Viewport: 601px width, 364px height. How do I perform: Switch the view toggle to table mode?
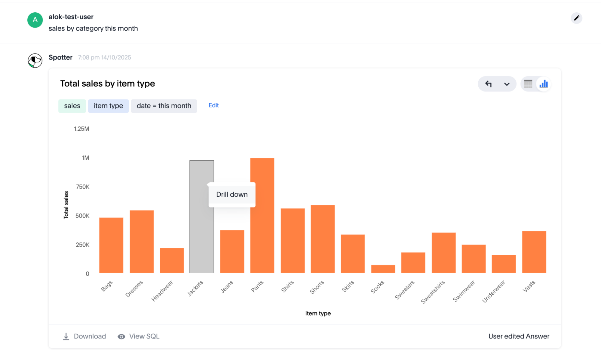pos(528,84)
